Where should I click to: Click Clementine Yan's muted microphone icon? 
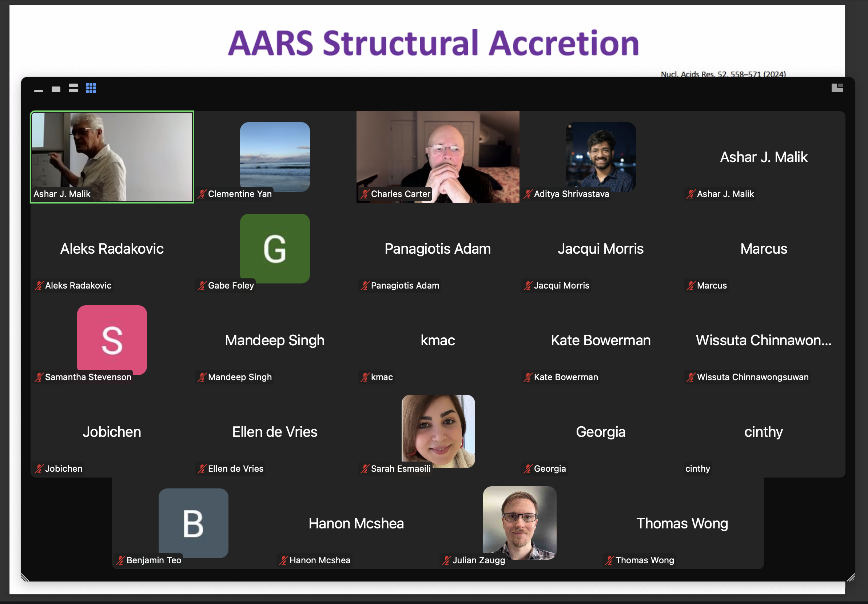[x=202, y=194]
